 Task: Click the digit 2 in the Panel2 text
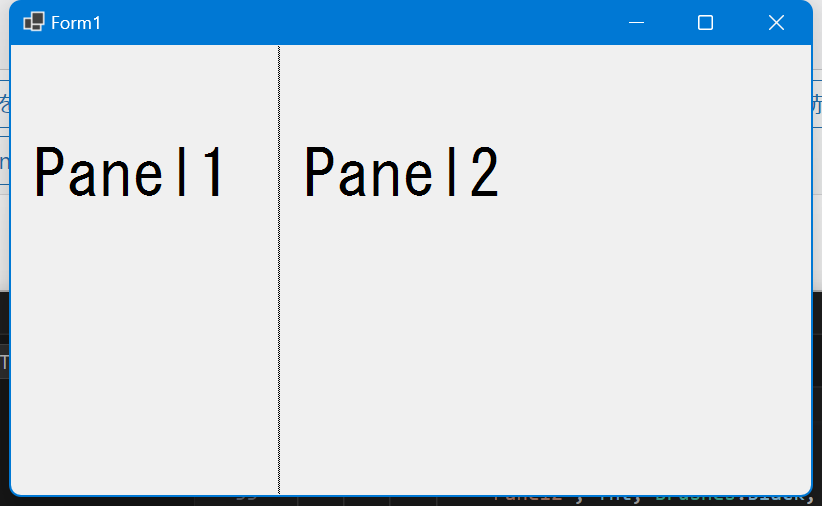click(484, 171)
